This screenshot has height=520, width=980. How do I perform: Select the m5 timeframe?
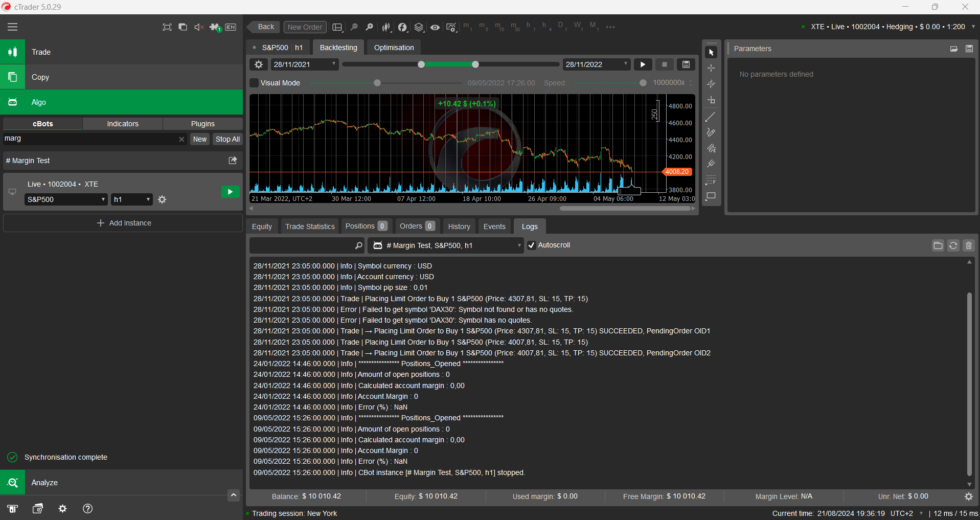click(484, 26)
